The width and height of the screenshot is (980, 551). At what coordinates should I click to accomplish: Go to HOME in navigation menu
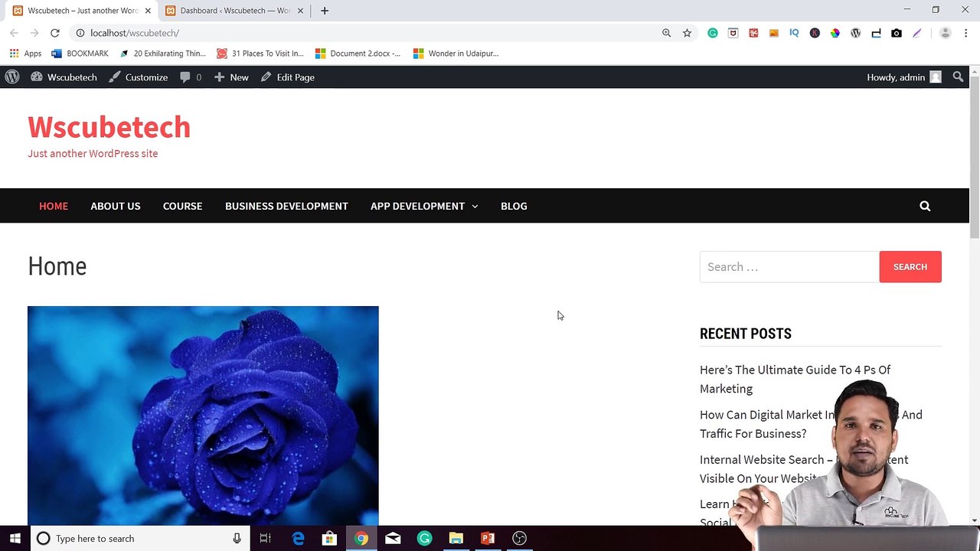click(54, 206)
